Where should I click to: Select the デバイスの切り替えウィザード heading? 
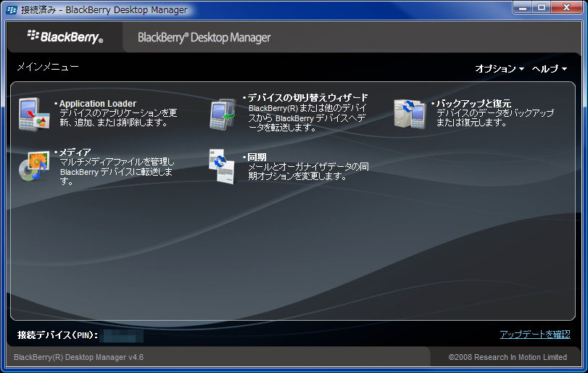(307, 97)
